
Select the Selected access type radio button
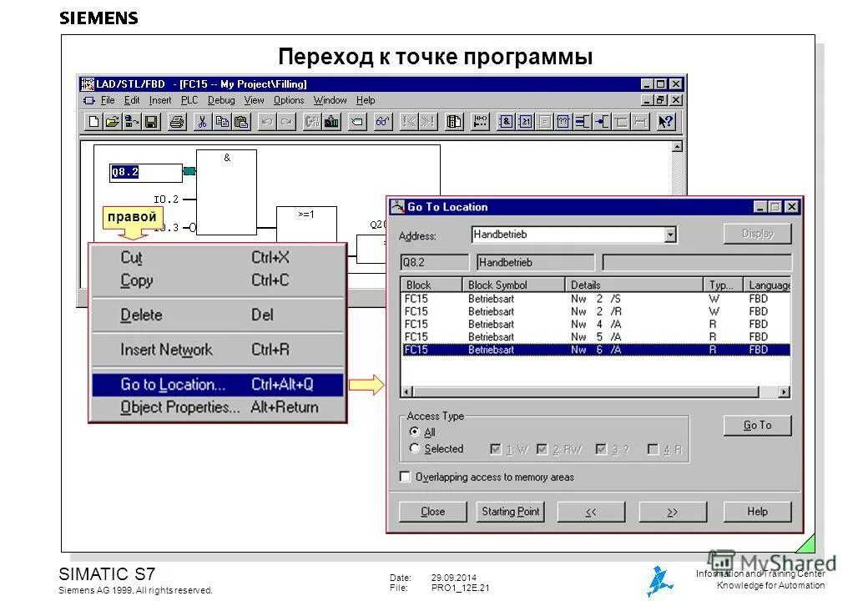click(414, 448)
